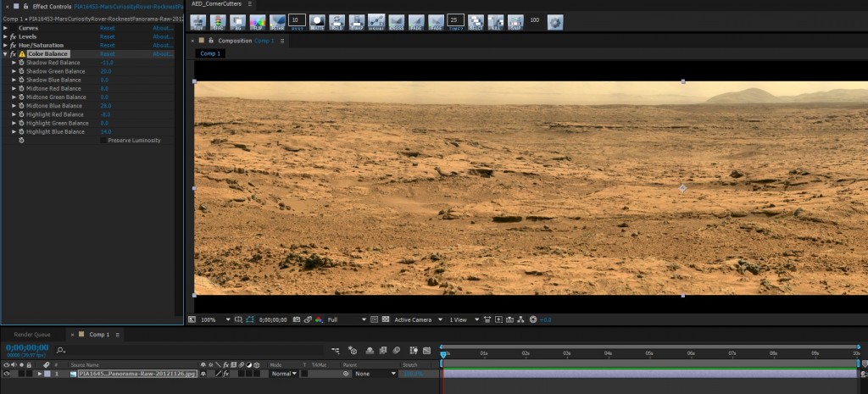Click the CROSS fade icon in CornerCutters

396,20
